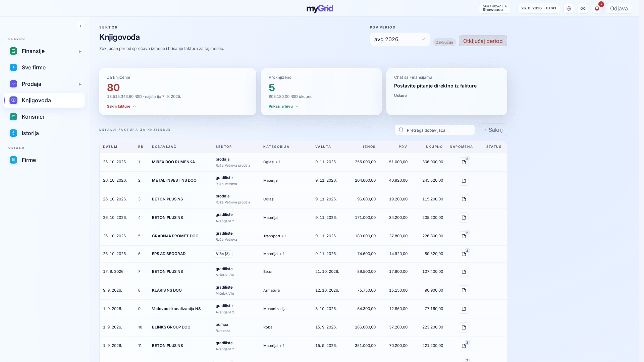644x362 pixels.
Task: Go to Finansije in the sidebar
Action: pos(44,51)
